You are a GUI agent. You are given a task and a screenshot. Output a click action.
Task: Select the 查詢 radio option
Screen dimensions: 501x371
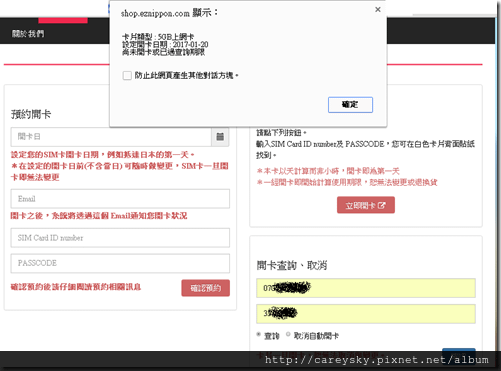click(x=259, y=334)
